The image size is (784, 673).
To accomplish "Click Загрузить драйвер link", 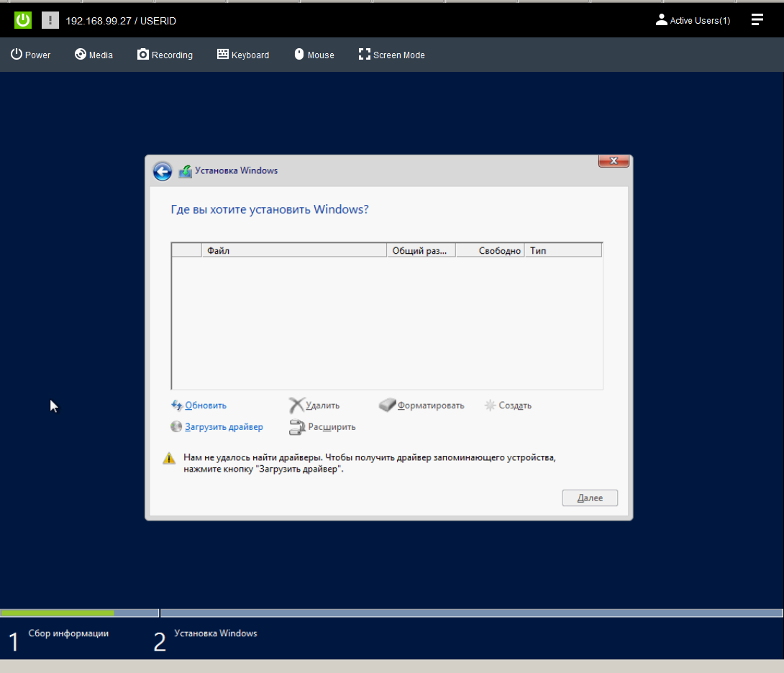I will tap(223, 427).
